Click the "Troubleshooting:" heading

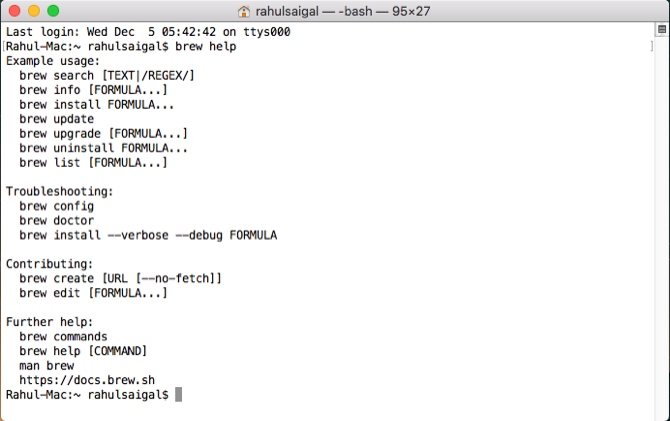click(60, 191)
